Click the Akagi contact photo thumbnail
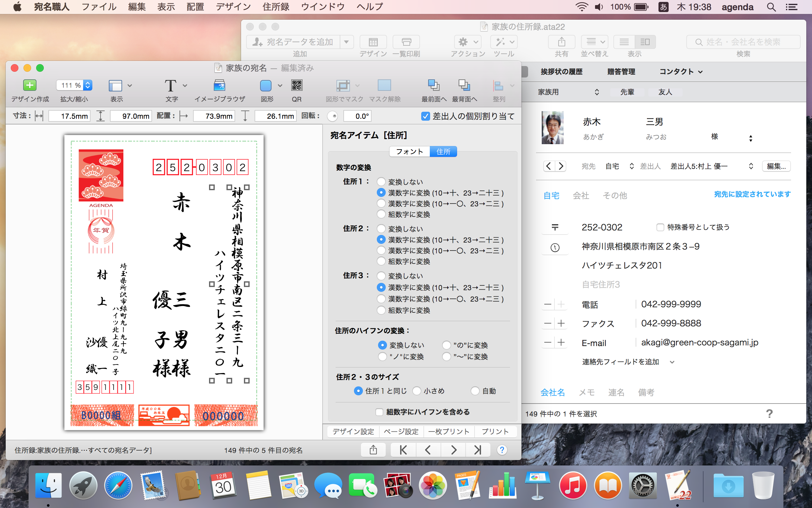The height and width of the screenshot is (508, 812). point(552,128)
